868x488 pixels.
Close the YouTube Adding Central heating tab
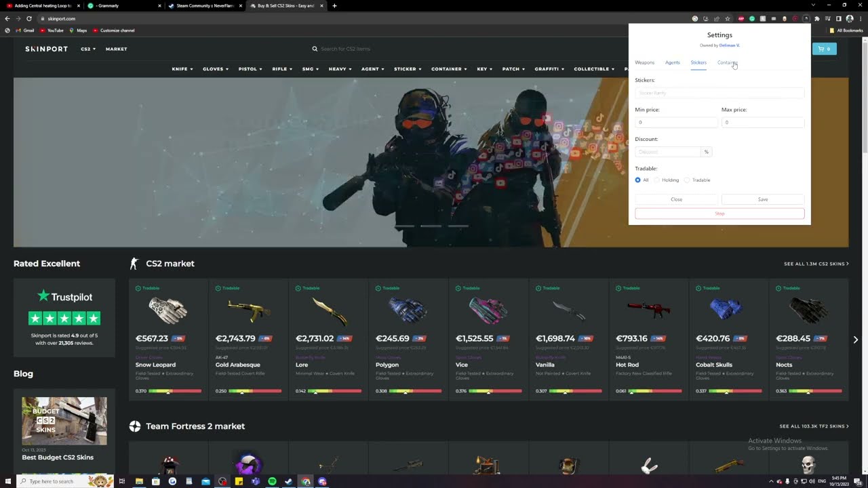coord(79,5)
